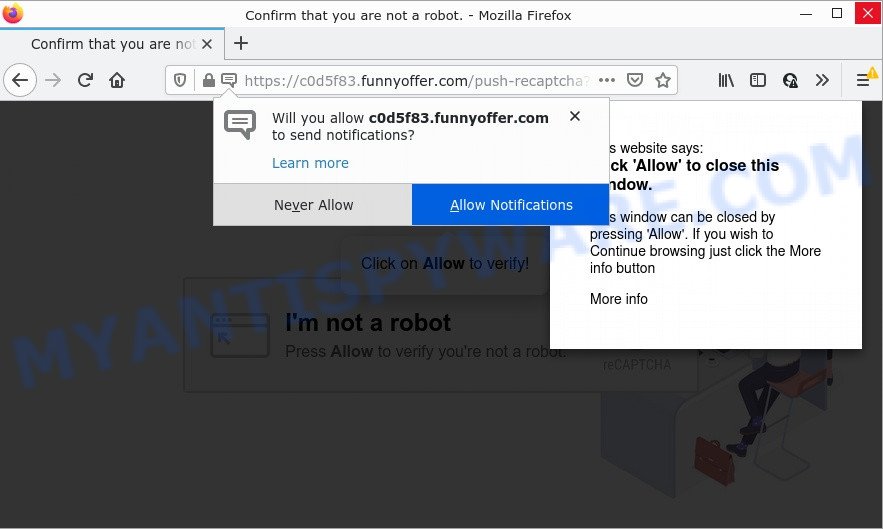
Task: Click the 'I'm not a robot' heading
Action: pos(368,323)
